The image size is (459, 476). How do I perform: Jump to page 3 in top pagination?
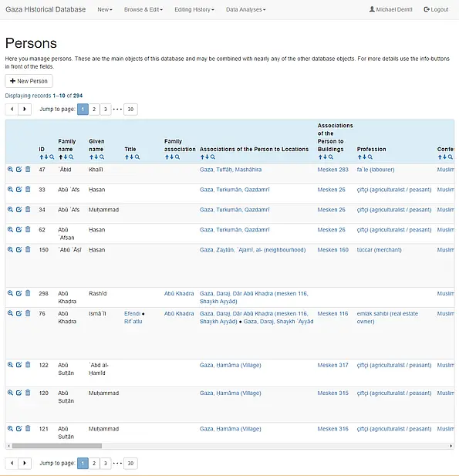106,110
